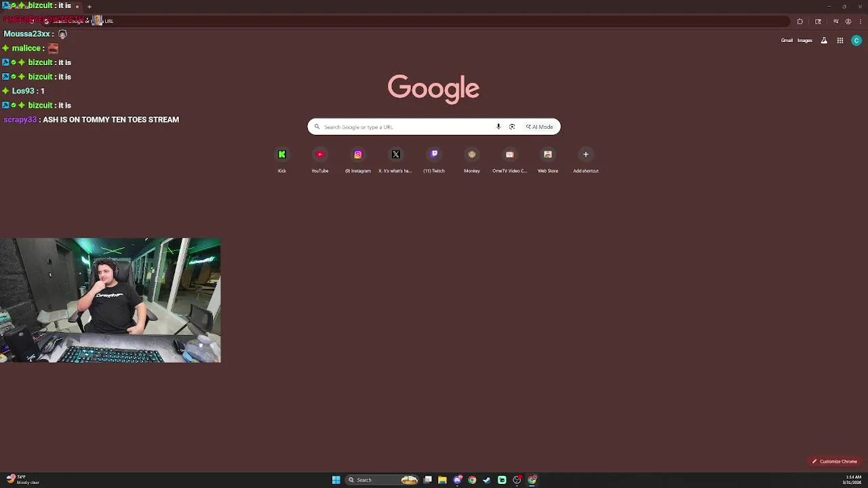Open AI Mode in the search box
Screen dimensions: 868x488
pyautogui.click(x=540, y=127)
